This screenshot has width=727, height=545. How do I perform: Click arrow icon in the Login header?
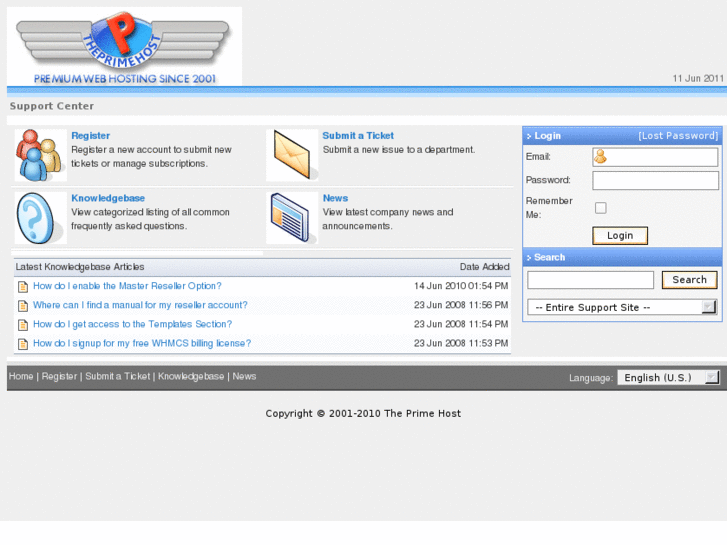pyautogui.click(x=529, y=136)
